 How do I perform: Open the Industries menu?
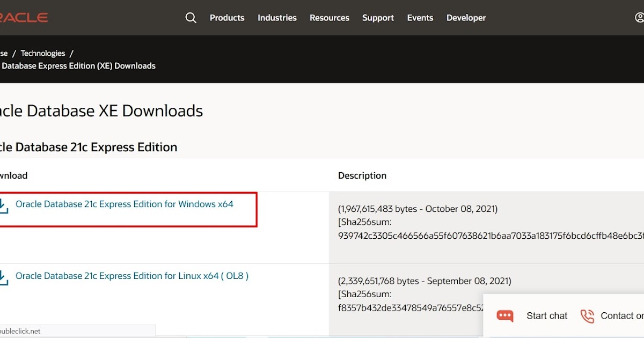coord(277,17)
